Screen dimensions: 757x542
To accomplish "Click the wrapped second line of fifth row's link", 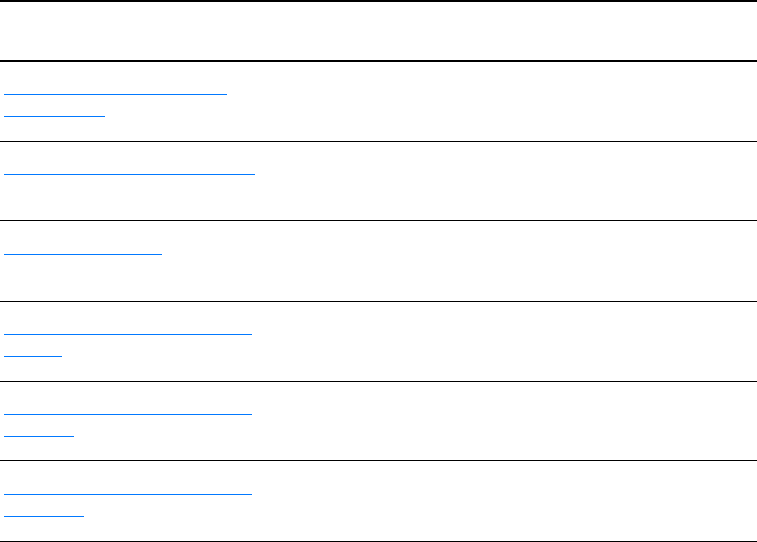I will click(x=40, y=432).
